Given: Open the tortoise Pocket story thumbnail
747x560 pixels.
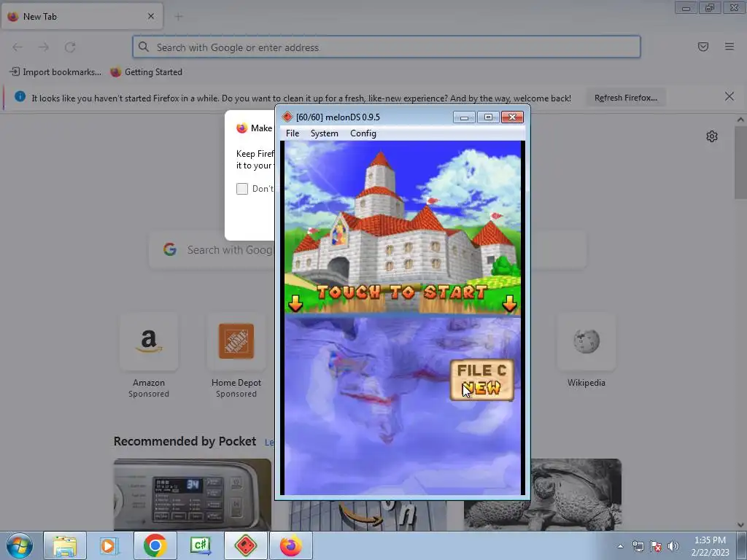Looking at the screenshot, I should (x=543, y=494).
